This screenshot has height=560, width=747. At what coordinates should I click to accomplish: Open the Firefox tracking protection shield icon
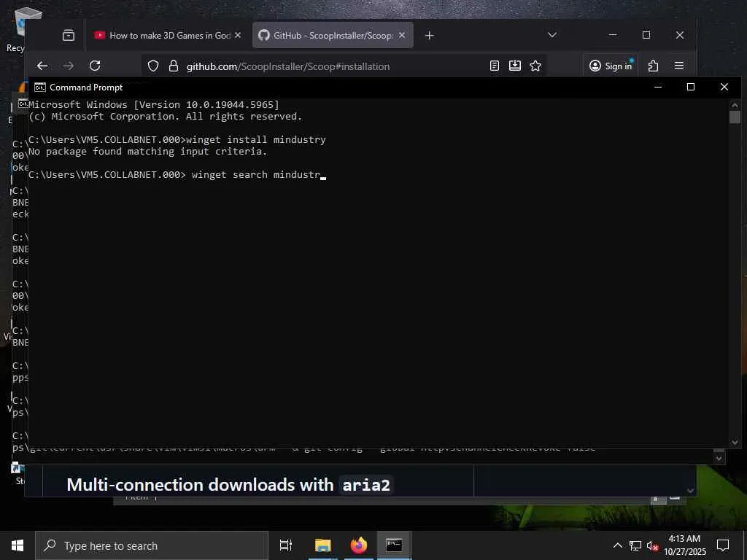[153, 66]
